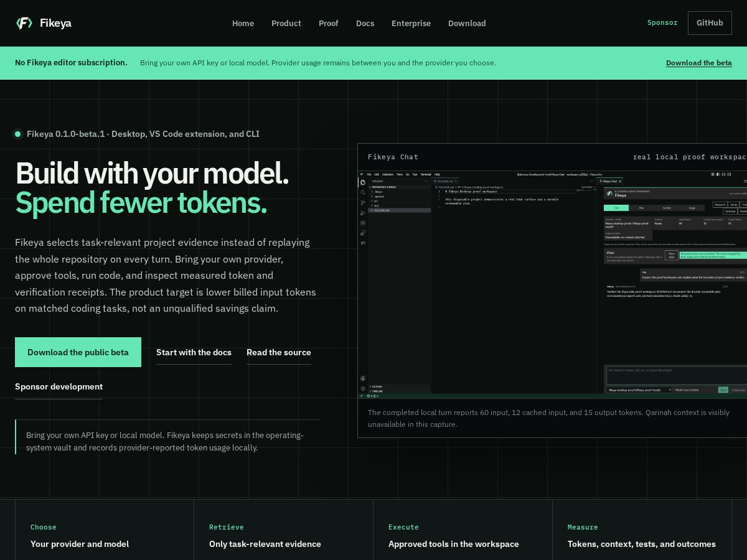Open Extensions icon in embedded editor screenshot
This screenshot has width=747, height=560.
[363, 223]
